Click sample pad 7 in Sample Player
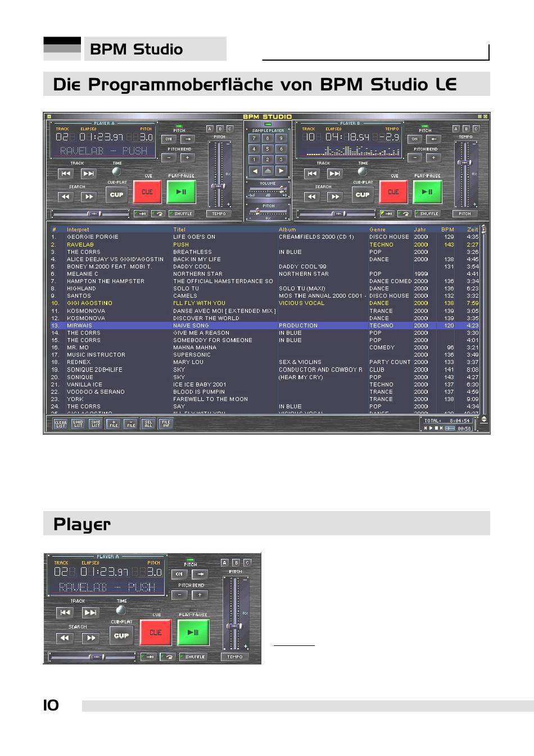This screenshot has width=534, height=756. [254, 138]
